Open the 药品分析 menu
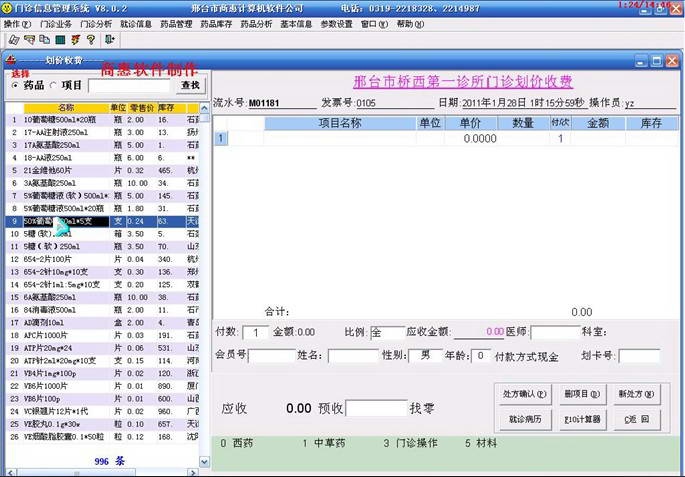685x477 pixels. coord(256,24)
